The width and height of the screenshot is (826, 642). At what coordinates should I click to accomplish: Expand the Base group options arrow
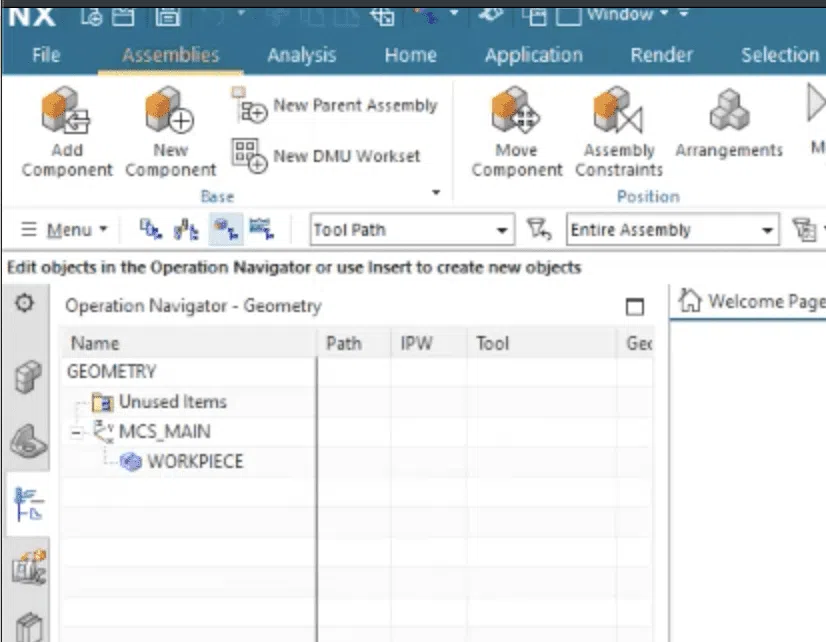[x=436, y=192]
